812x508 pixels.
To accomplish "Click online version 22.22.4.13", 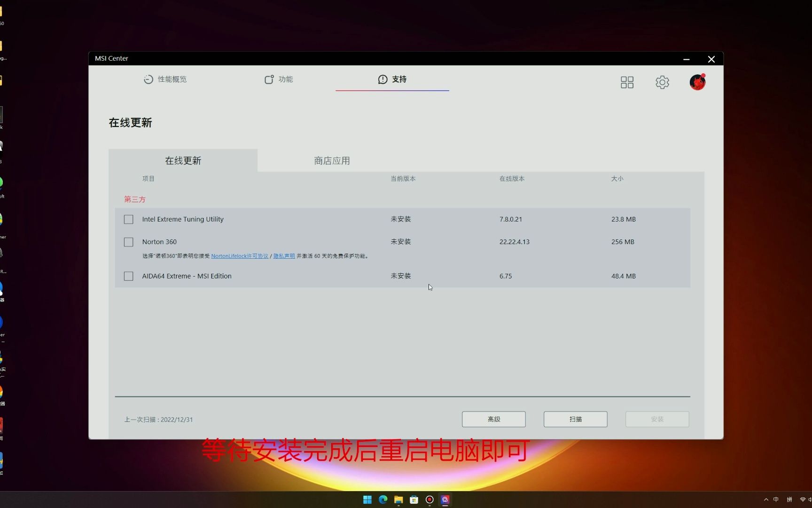I will point(514,242).
